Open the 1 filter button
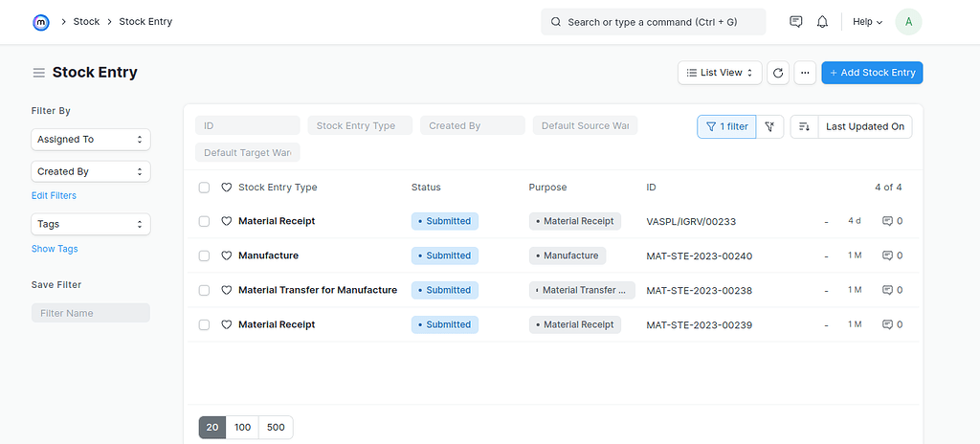980x444 pixels. 727,127
